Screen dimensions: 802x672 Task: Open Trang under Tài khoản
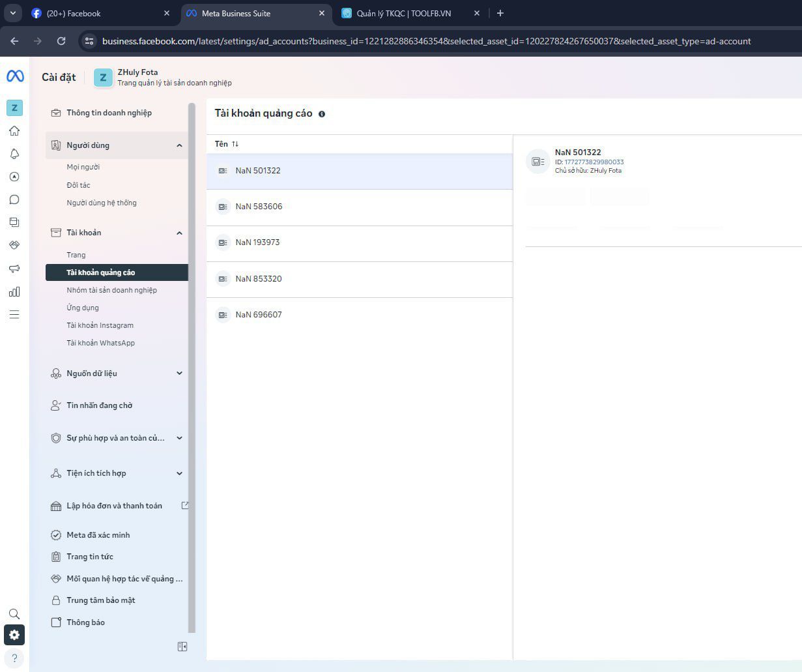pyautogui.click(x=76, y=255)
